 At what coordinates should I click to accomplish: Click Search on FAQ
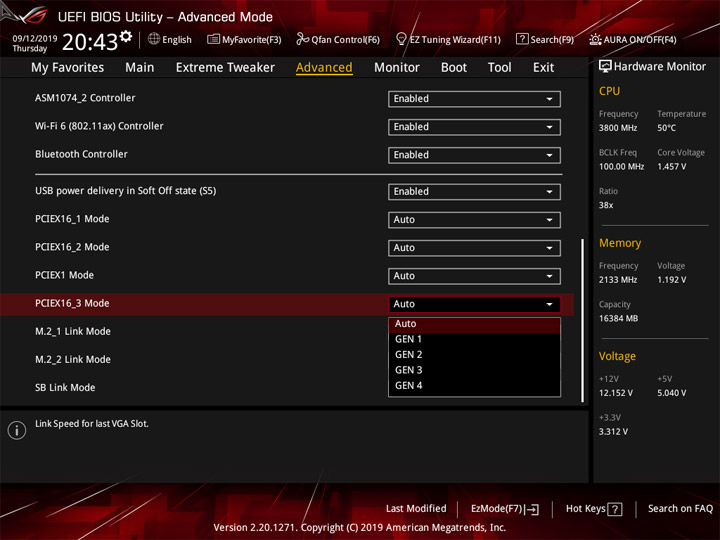[x=681, y=509]
